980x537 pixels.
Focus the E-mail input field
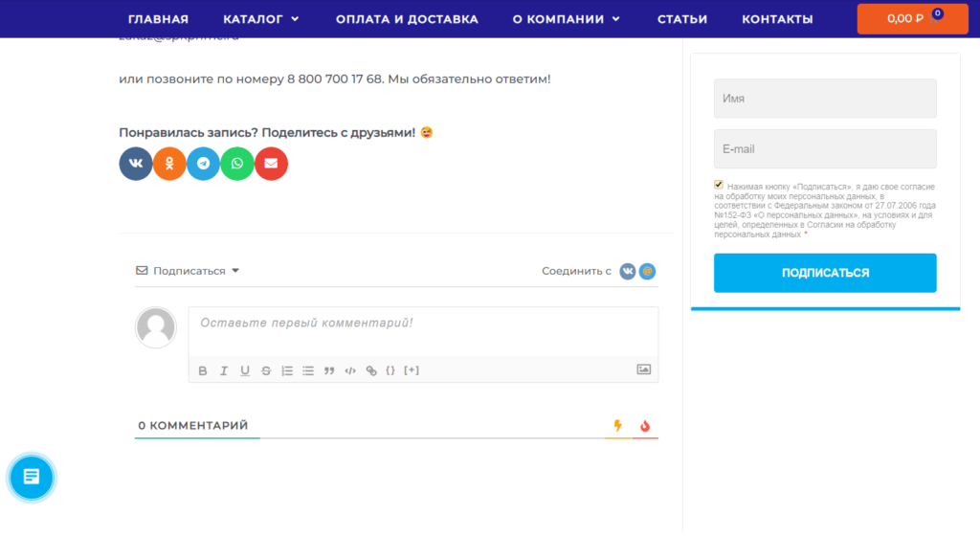[825, 148]
